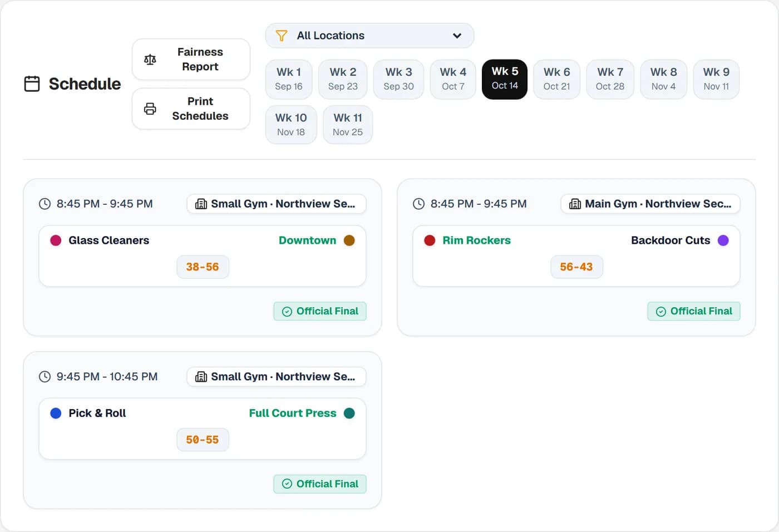The image size is (779, 532).
Task: Switch to Wk 1 Sep 16
Action: [x=289, y=79]
